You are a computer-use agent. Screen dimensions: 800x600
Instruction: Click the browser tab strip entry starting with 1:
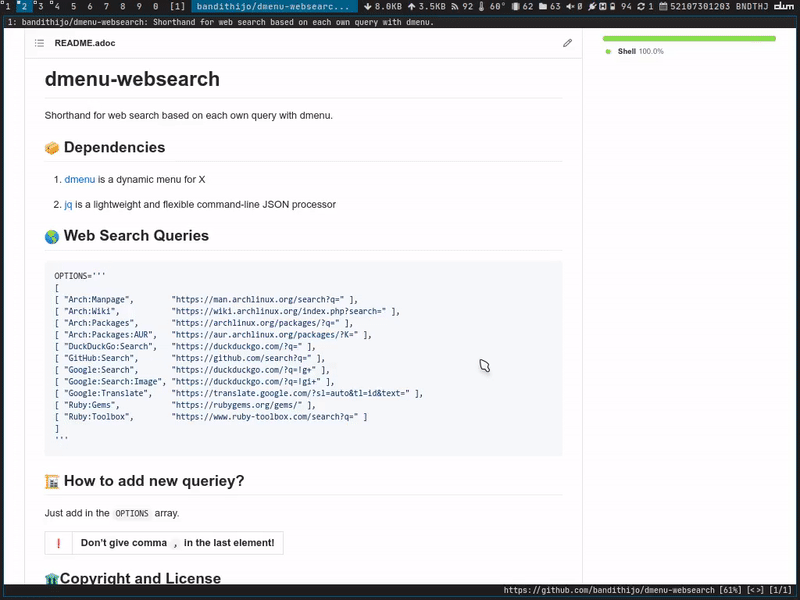pyautogui.click(x=219, y=22)
